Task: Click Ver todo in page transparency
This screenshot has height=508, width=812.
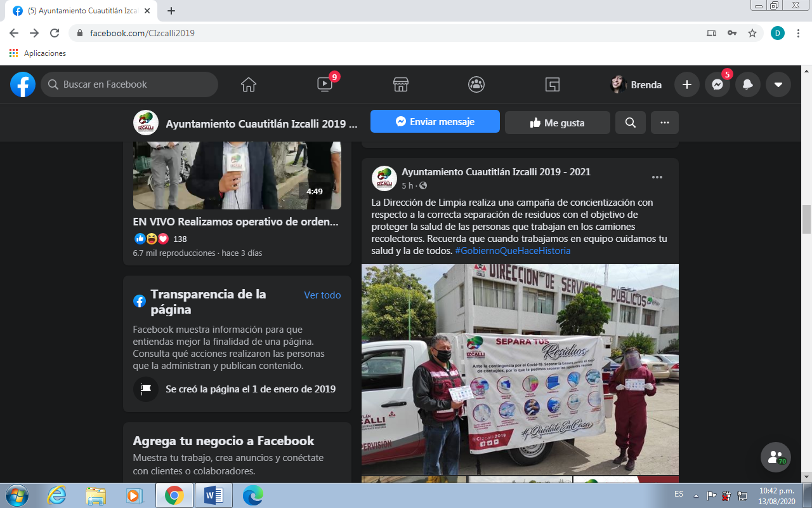Action: click(322, 295)
